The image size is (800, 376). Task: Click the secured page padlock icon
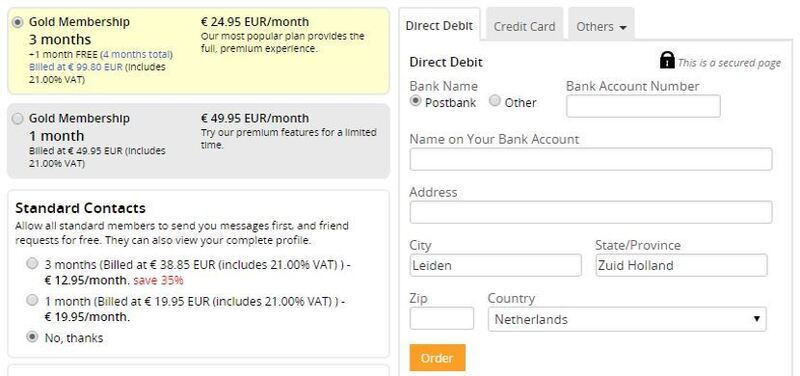coord(667,60)
